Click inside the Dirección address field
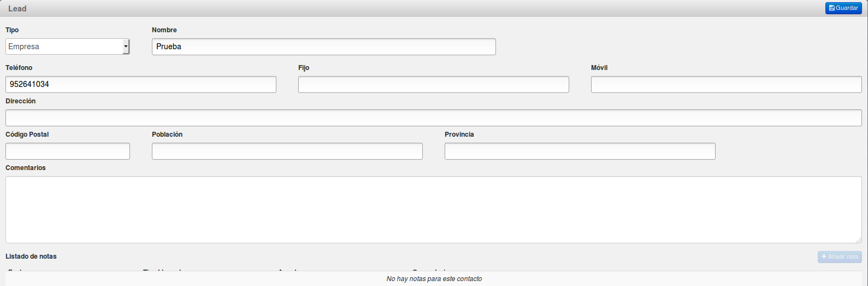Viewport: 868px width, 286px height. point(433,118)
